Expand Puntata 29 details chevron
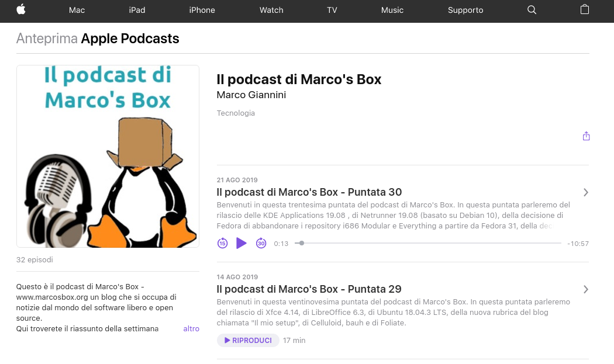The height and width of the screenshot is (364, 614). coord(585,289)
